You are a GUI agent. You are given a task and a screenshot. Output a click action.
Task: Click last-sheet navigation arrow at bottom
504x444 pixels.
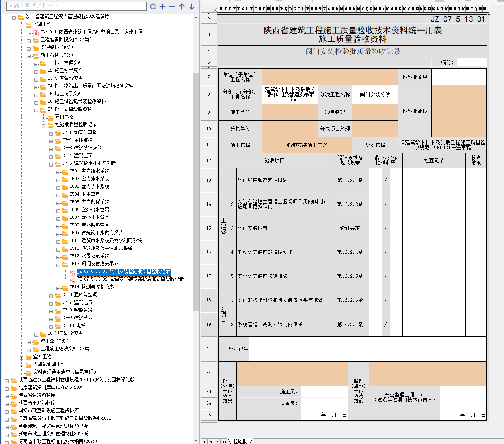(224, 441)
